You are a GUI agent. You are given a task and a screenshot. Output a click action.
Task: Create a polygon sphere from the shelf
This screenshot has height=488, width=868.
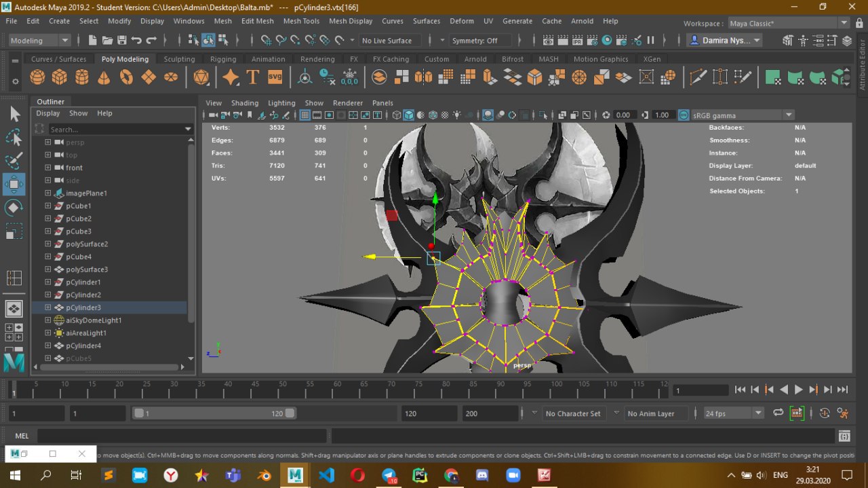[x=37, y=77]
